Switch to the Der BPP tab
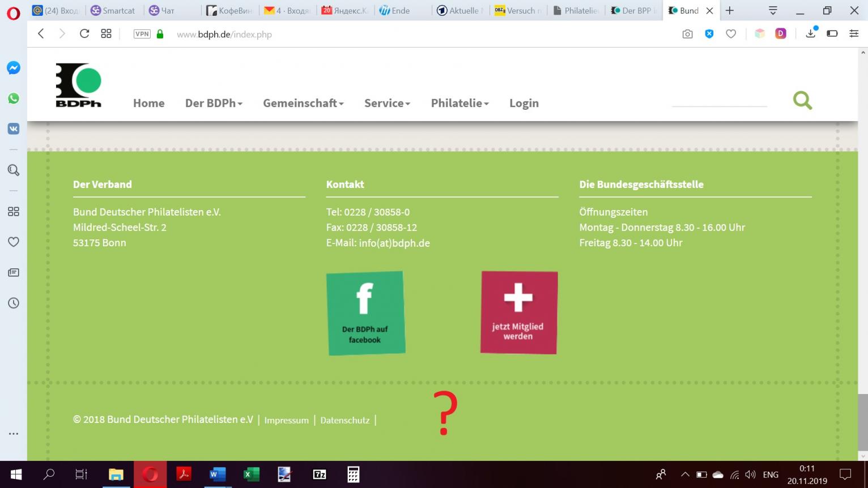868x488 pixels. click(x=633, y=11)
